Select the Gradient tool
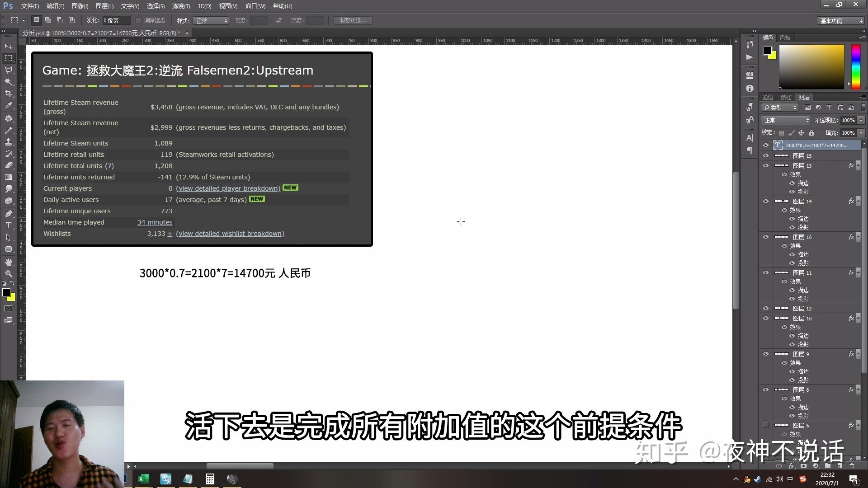The height and width of the screenshot is (488, 868). (x=9, y=177)
